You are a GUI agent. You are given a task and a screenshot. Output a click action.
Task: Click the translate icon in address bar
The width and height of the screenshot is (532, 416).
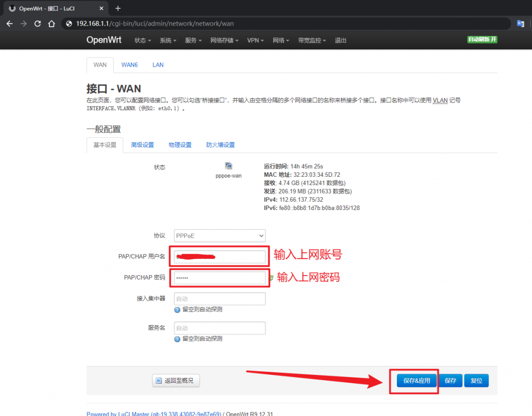point(521,23)
